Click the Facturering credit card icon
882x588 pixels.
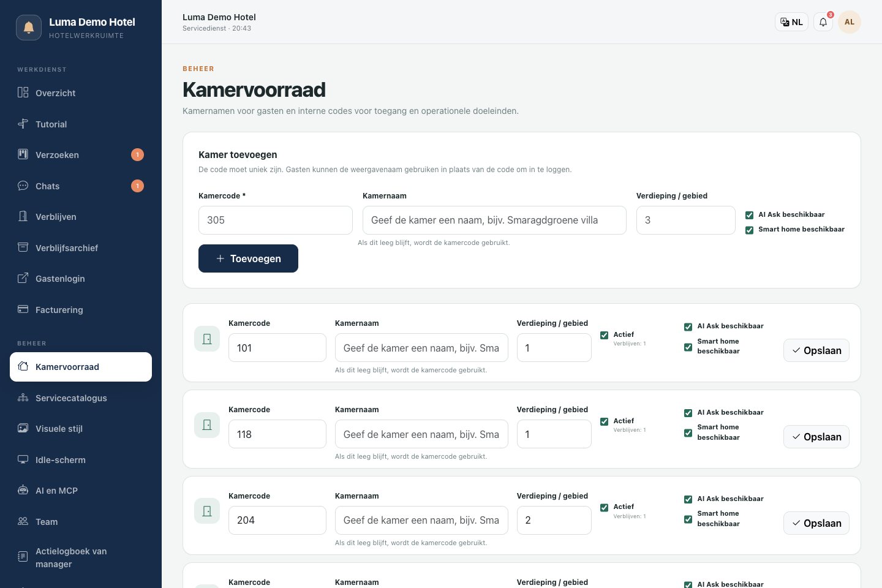23,309
